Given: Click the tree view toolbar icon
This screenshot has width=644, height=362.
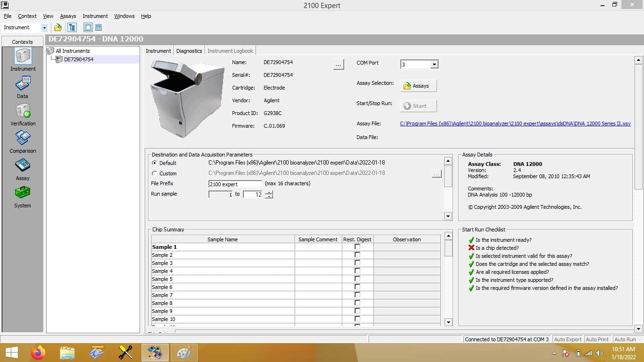Looking at the screenshot, I should click(72, 27).
